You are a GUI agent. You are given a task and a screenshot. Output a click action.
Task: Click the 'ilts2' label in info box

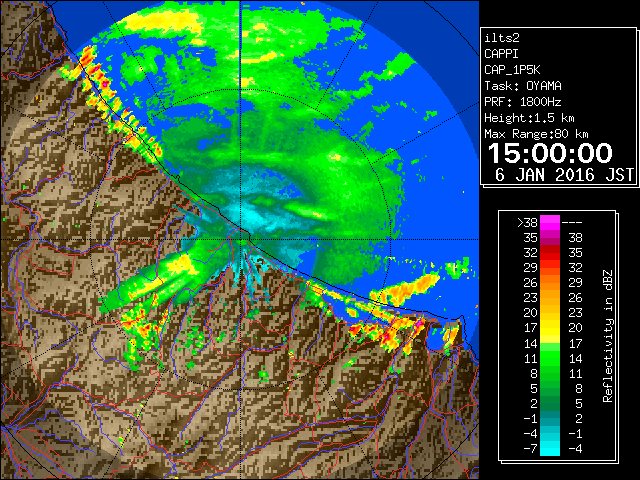click(x=502, y=38)
